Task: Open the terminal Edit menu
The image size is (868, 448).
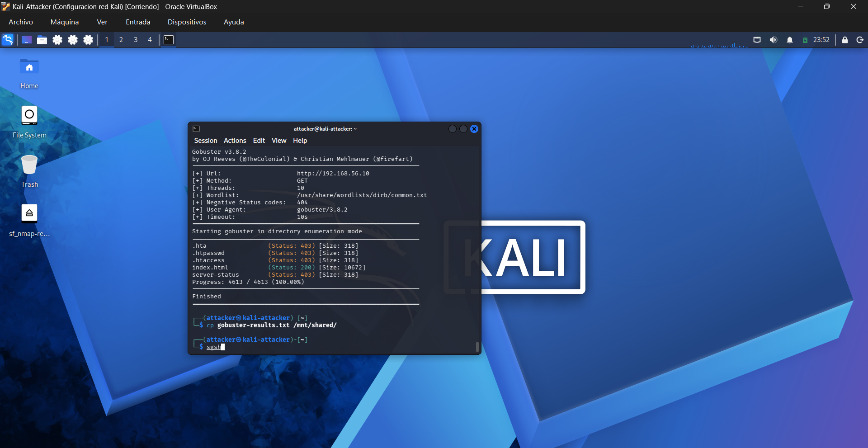Action: [x=259, y=141]
